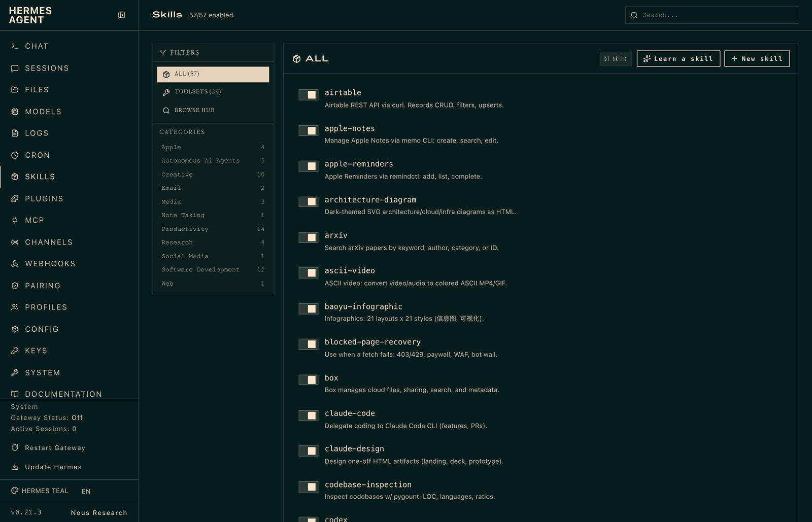Image resolution: width=812 pixels, height=522 pixels.
Task: Disable the ascii-video skill
Action: [x=308, y=273]
